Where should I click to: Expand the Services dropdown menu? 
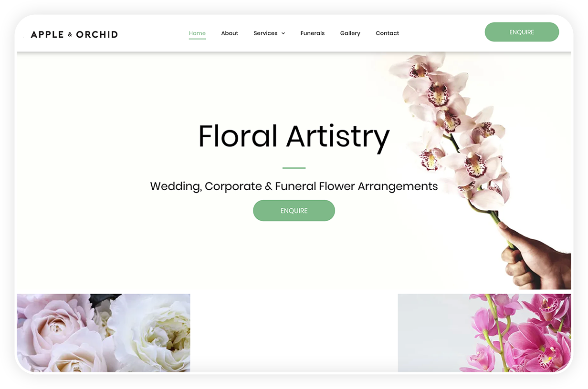266,33
